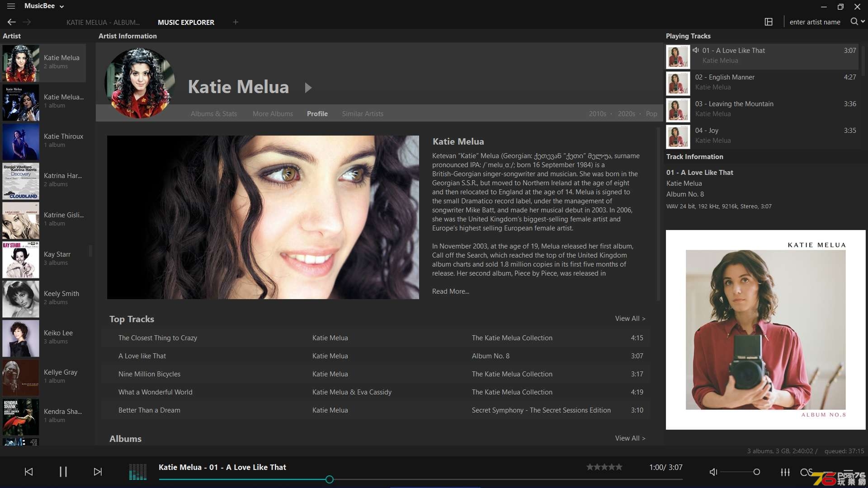Open the hamburger main menu

click(x=11, y=6)
